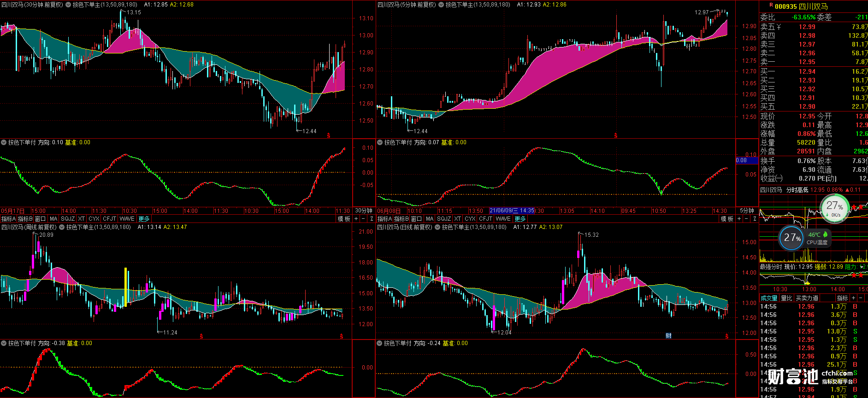Click the 5分钟 period label

coord(747,211)
